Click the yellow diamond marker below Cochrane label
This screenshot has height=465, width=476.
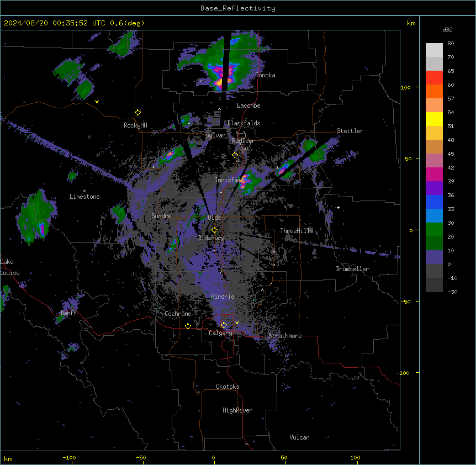click(188, 326)
